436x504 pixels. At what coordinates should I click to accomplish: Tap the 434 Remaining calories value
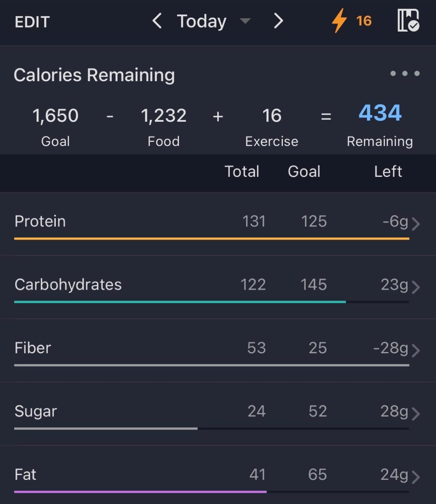tap(380, 113)
